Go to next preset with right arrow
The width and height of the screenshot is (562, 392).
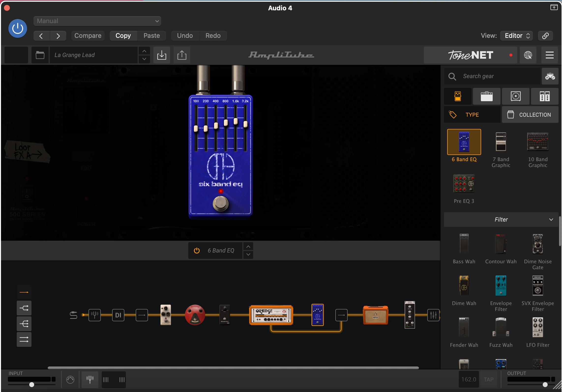click(x=58, y=36)
